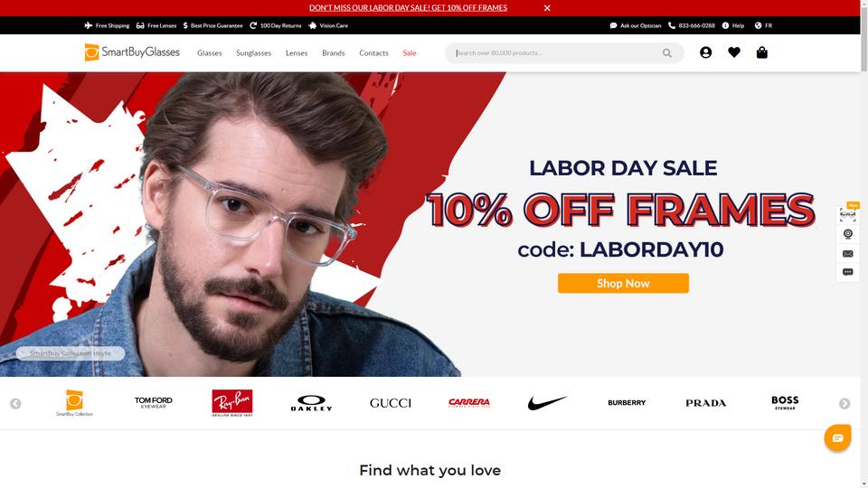Open the FR language selector
This screenshot has width=868, height=488.
pyautogui.click(x=763, y=25)
